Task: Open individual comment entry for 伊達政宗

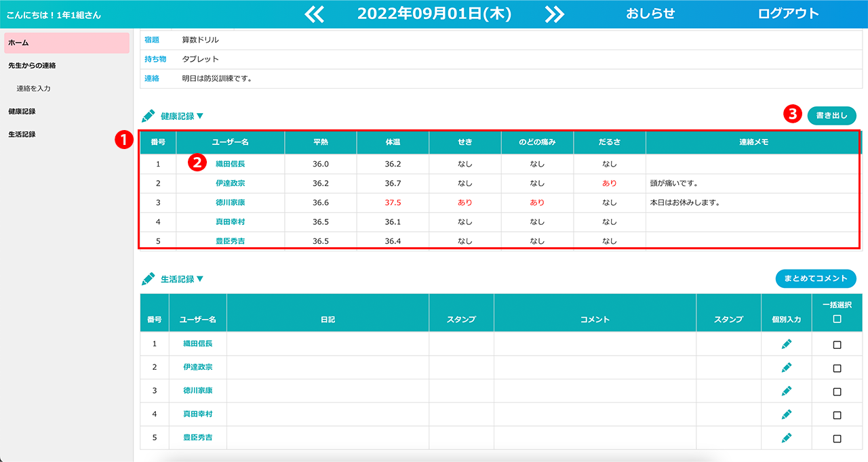Action: tap(786, 367)
